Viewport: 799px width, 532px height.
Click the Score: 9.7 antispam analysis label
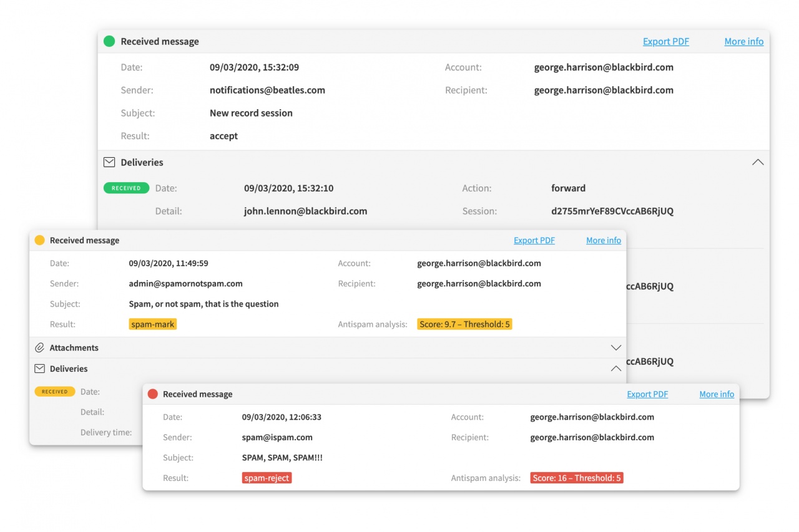[x=464, y=324]
